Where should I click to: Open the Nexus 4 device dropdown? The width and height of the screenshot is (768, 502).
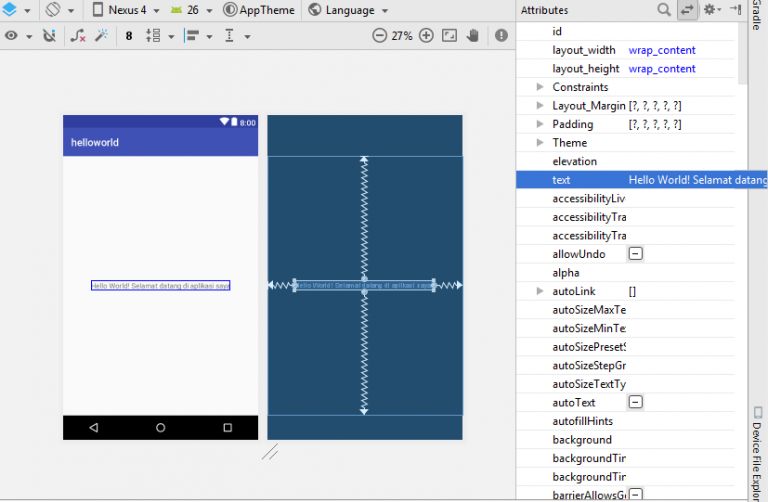pyautogui.click(x=129, y=10)
